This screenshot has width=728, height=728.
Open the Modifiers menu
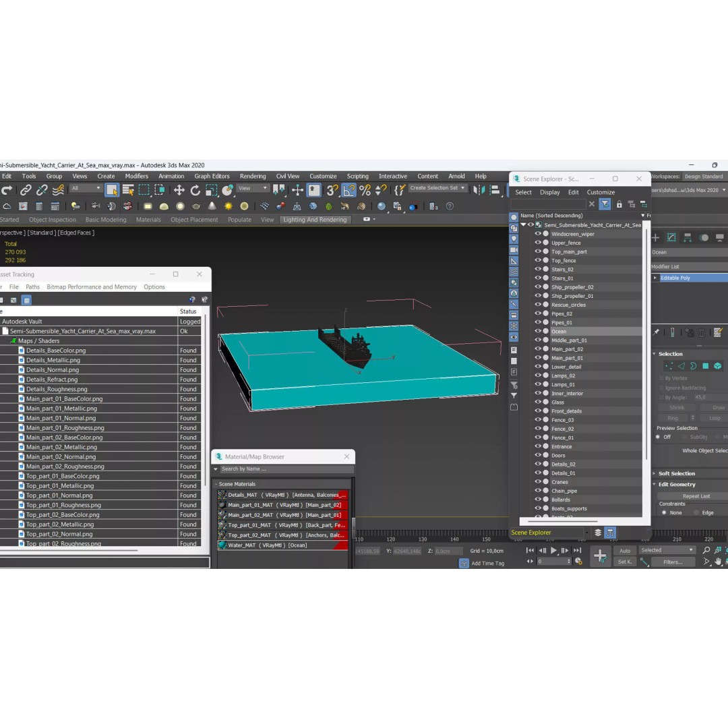(136, 177)
